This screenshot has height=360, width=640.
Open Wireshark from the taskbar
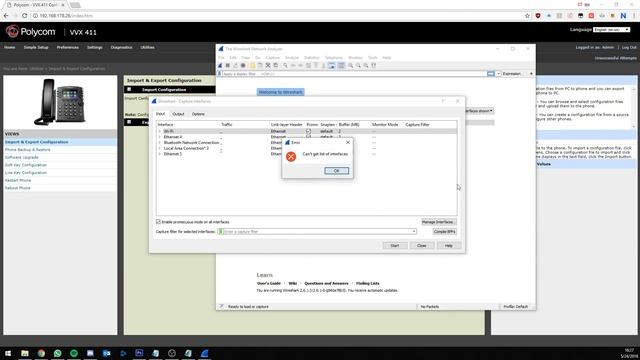pos(204,353)
